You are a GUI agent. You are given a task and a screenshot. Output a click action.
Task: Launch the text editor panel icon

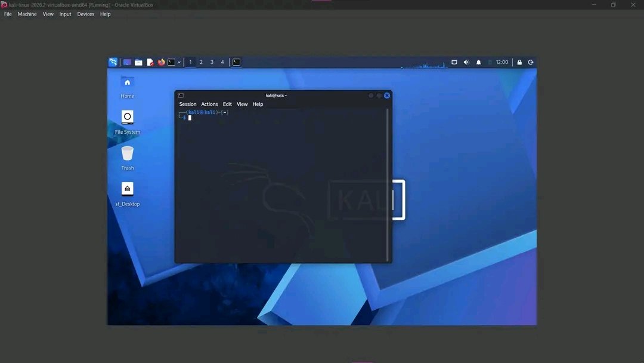[150, 62]
